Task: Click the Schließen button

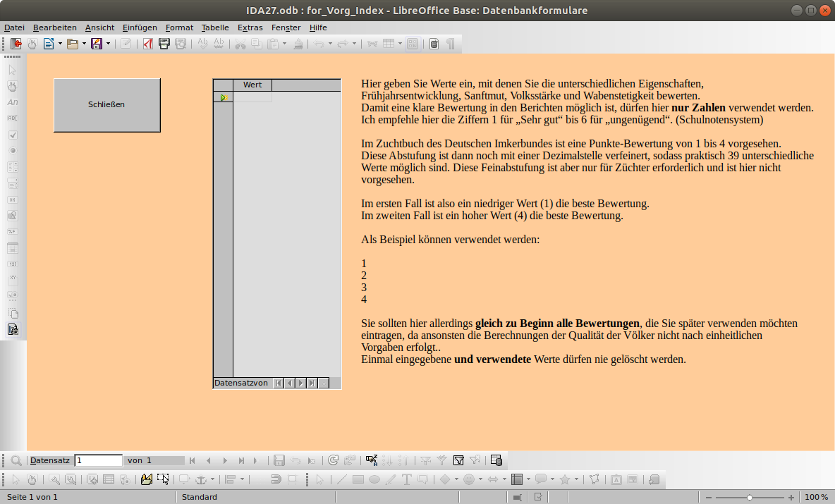Action: click(x=107, y=105)
